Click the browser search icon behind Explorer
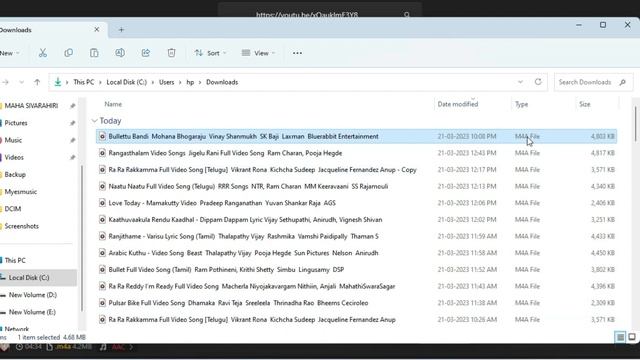 click(407, 15)
